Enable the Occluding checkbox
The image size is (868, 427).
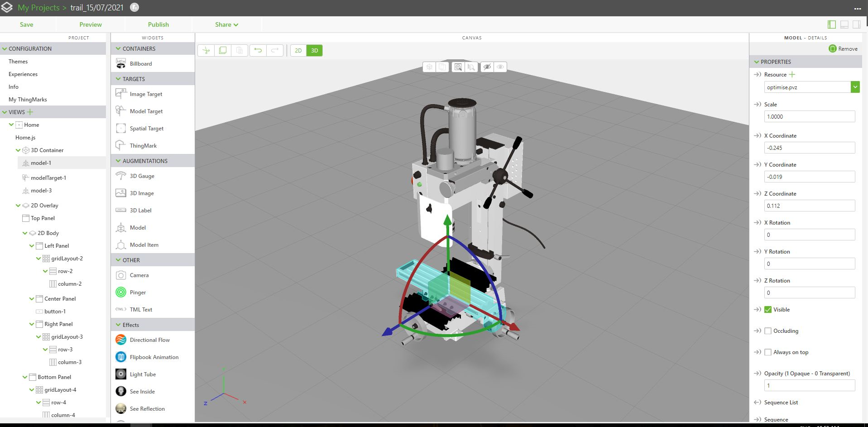coord(768,331)
